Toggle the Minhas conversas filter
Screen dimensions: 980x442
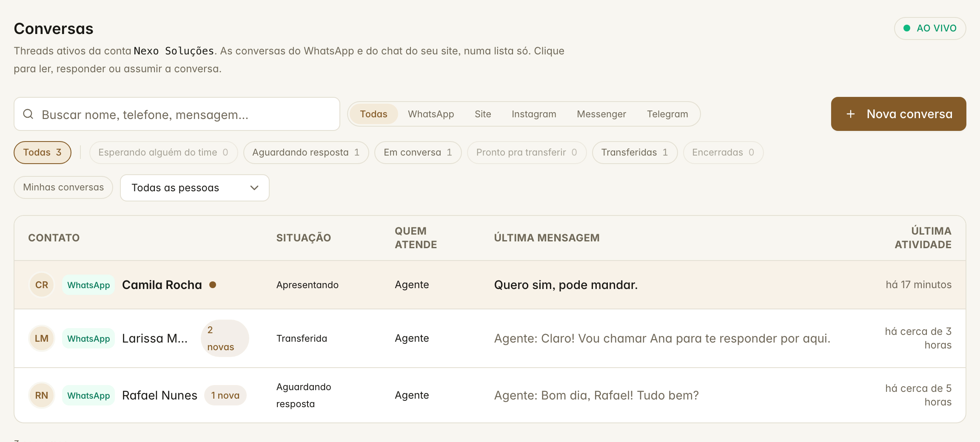click(63, 187)
